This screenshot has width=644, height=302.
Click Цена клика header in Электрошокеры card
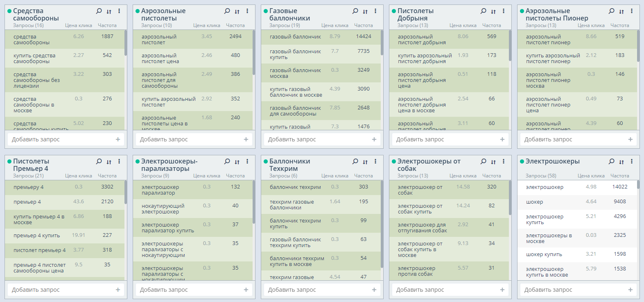[x=591, y=176]
